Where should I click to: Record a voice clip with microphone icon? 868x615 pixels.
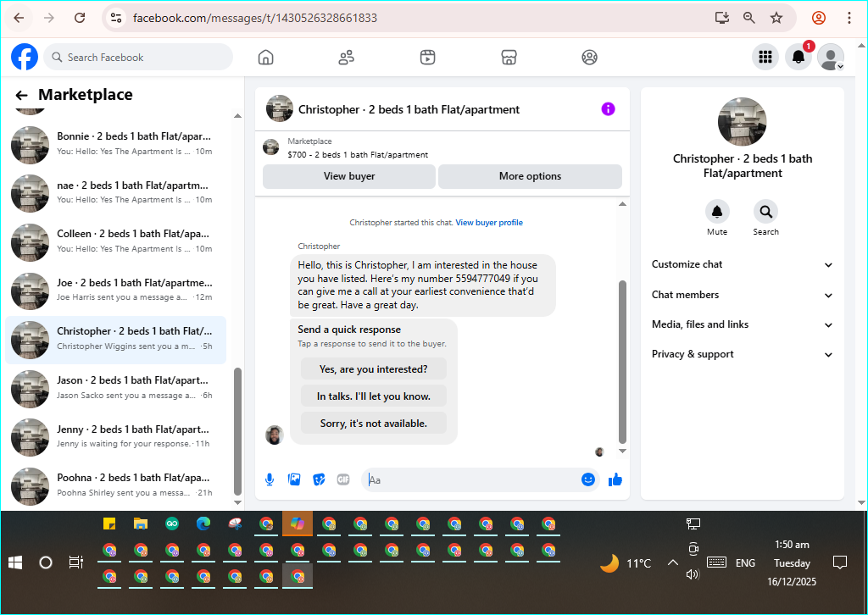(270, 479)
